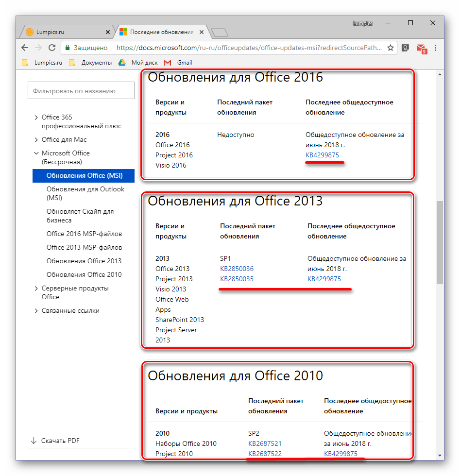
Task: Expand the Office для Mac node
Action: pos(36,140)
